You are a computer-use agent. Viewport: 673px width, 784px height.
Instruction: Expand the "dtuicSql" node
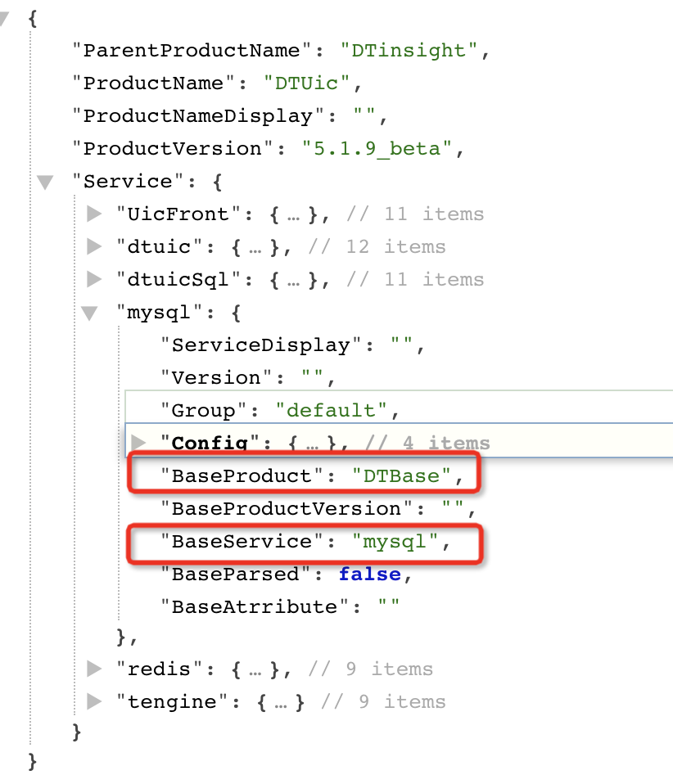coord(94,280)
